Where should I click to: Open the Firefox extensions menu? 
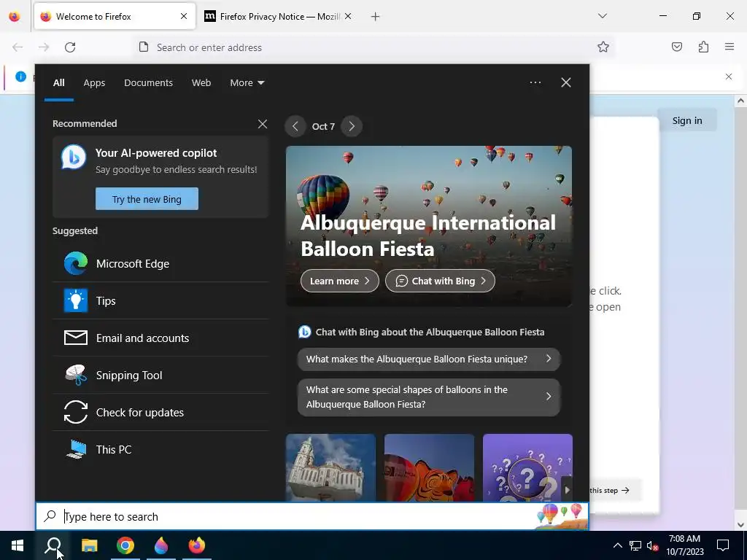703,47
